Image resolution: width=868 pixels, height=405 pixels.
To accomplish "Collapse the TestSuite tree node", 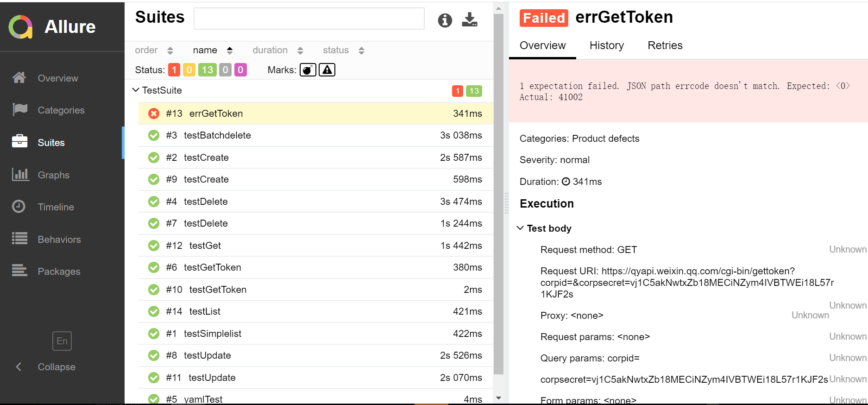I will (x=136, y=90).
